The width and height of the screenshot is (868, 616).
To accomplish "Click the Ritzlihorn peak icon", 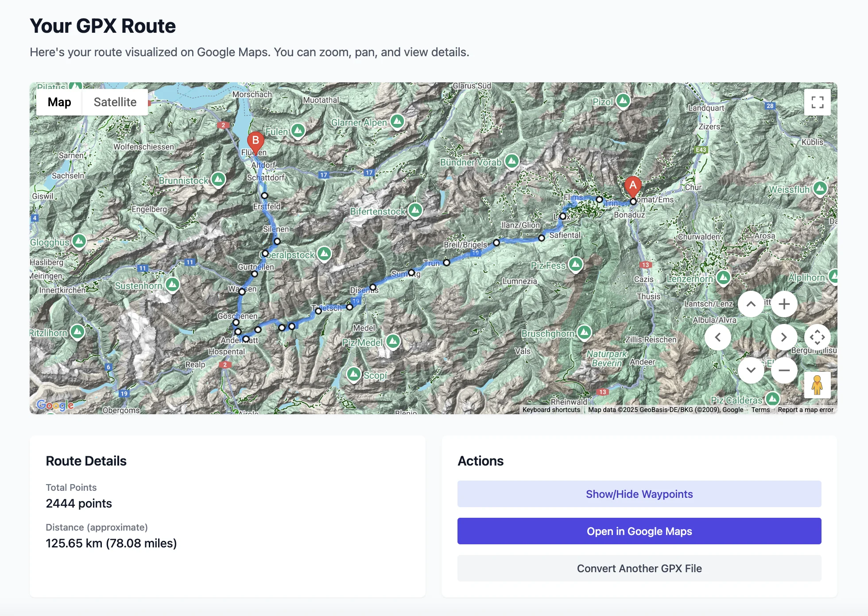I will 77,331.
